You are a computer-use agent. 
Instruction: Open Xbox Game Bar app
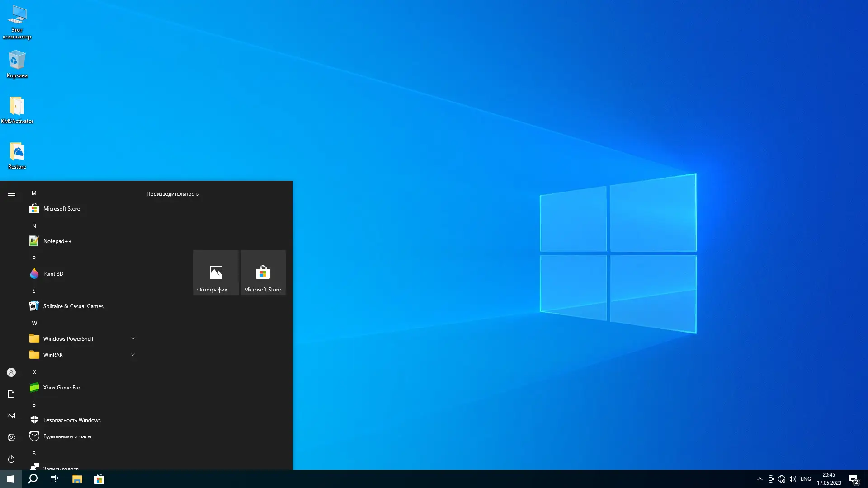click(61, 388)
